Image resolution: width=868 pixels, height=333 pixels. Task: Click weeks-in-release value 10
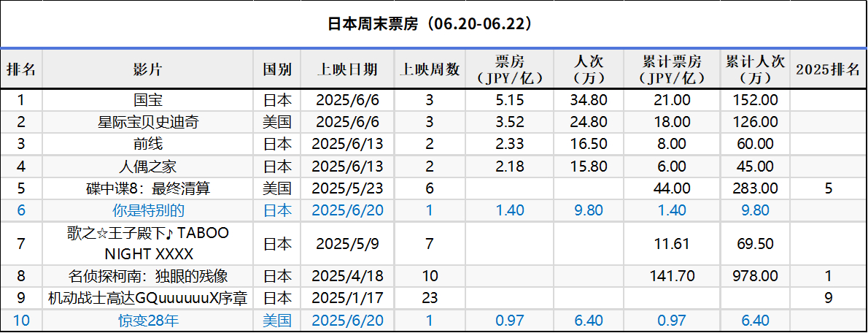(x=430, y=276)
